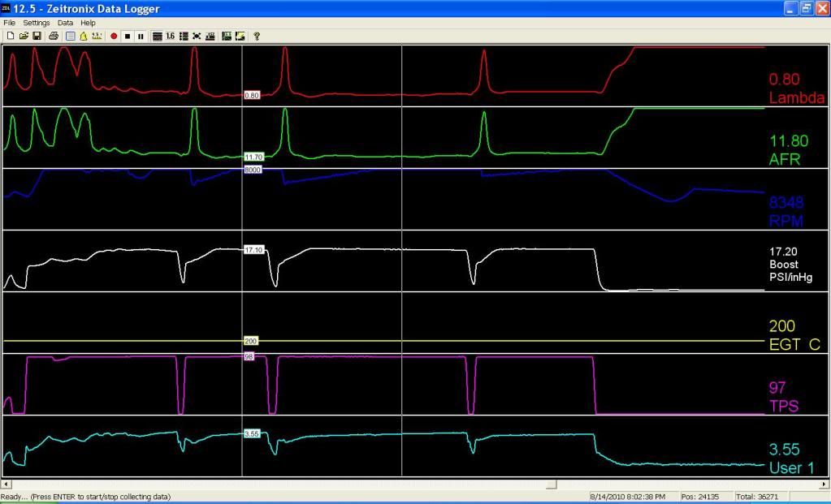This screenshot has width=831, height=504.
Task: Click the New file icon in toolbar
Action: (x=11, y=36)
